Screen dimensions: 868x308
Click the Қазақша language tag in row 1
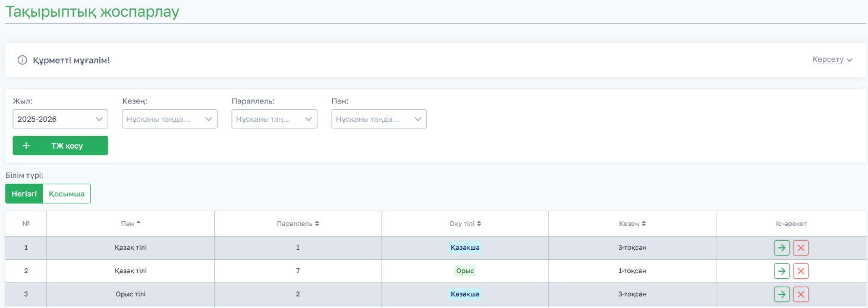click(465, 247)
